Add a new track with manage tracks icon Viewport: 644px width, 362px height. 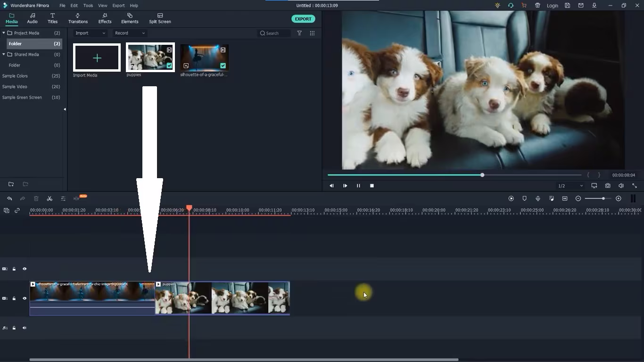coord(6,210)
